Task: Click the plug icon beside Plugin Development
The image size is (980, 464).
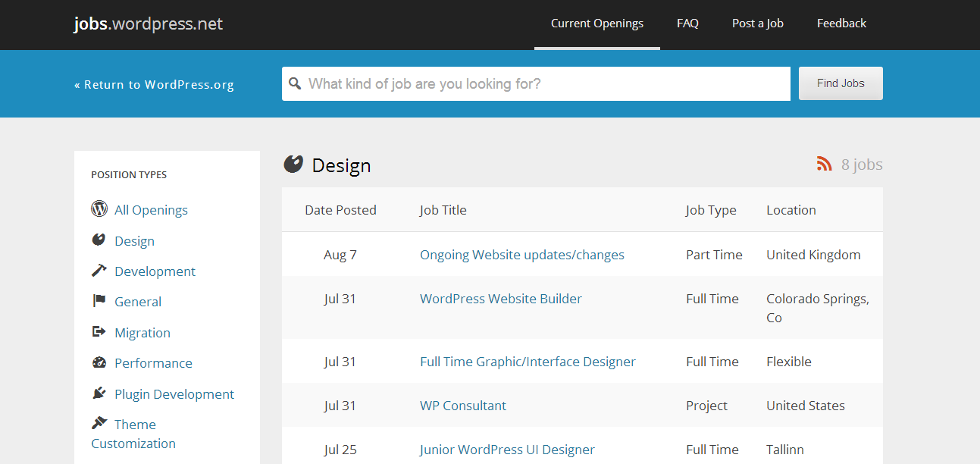Action: click(x=99, y=393)
